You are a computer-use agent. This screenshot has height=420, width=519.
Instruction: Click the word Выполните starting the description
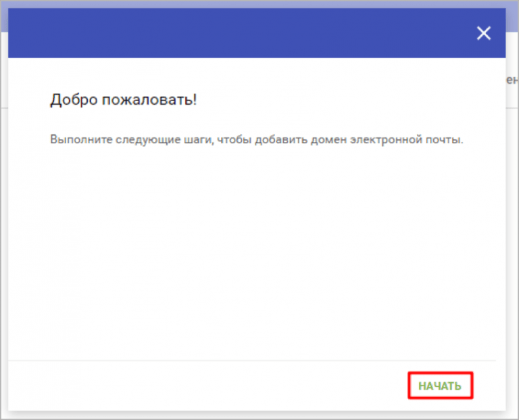coord(81,140)
